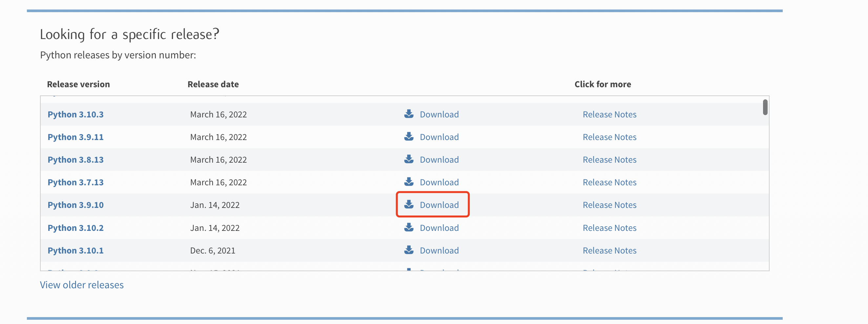Screen dimensions: 868x324
Task: Open the Python 3.10.2 release page
Action: (x=75, y=228)
